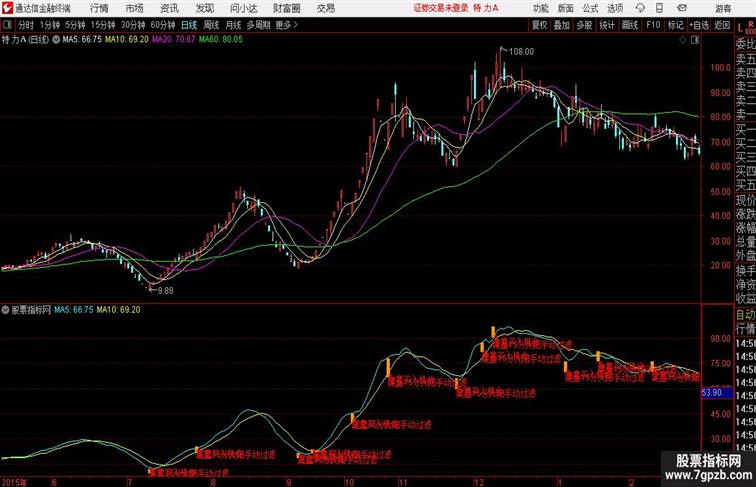Open the 问小达 menu

pyautogui.click(x=243, y=8)
